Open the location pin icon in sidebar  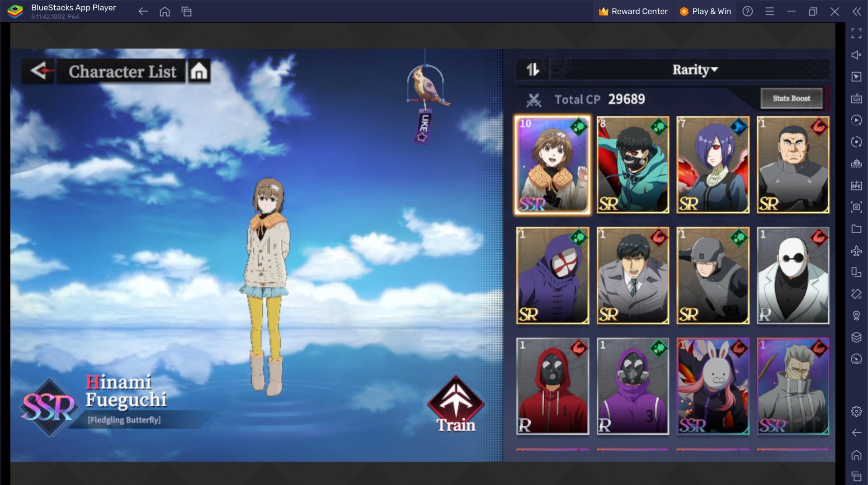click(x=856, y=315)
